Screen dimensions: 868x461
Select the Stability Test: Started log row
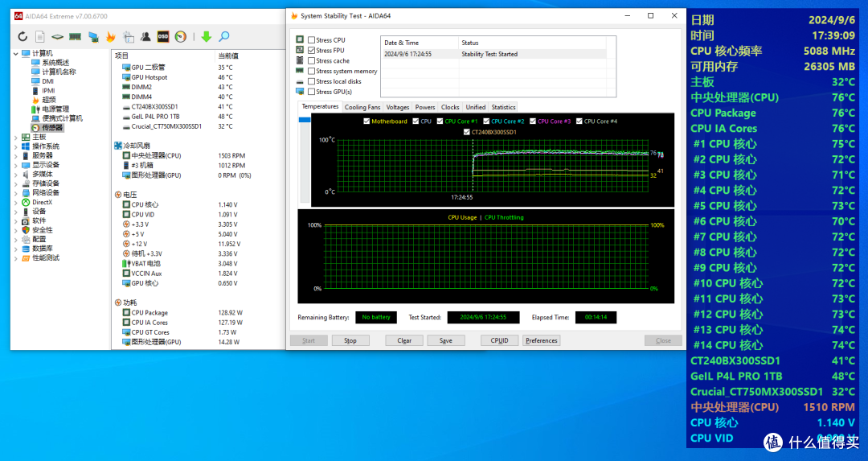pyautogui.click(x=494, y=54)
